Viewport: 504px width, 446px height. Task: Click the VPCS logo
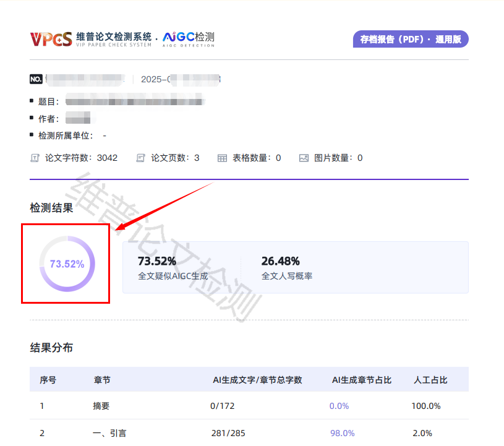tap(51, 39)
